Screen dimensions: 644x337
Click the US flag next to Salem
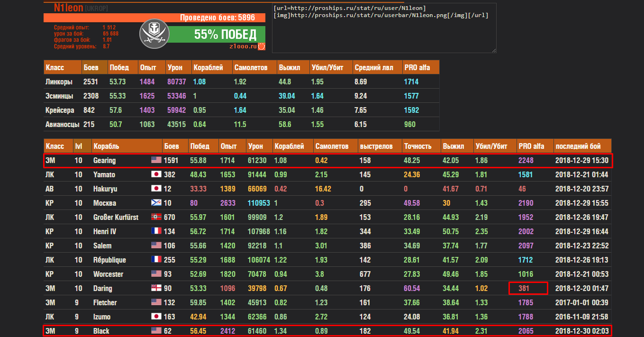click(x=156, y=246)
